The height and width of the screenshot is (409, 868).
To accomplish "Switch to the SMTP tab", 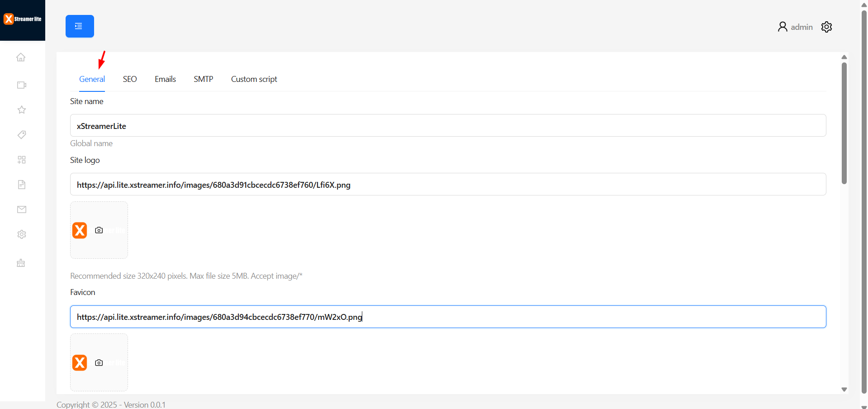I will click(204, 79).
